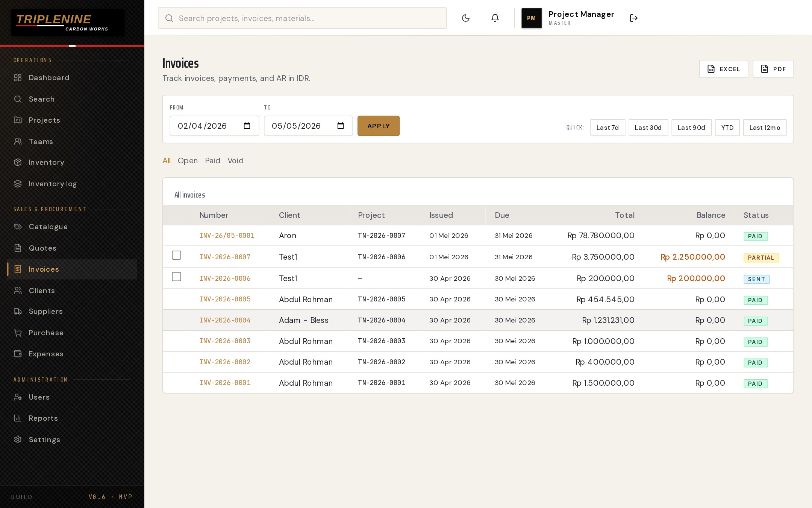This screenshot has width=812, height=508.
Task: Click total Rp 78.780.000,00
Action: click(x=601, y=236)
